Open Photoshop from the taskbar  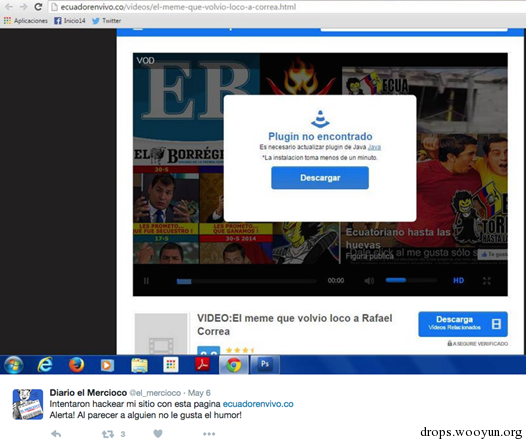265,364
